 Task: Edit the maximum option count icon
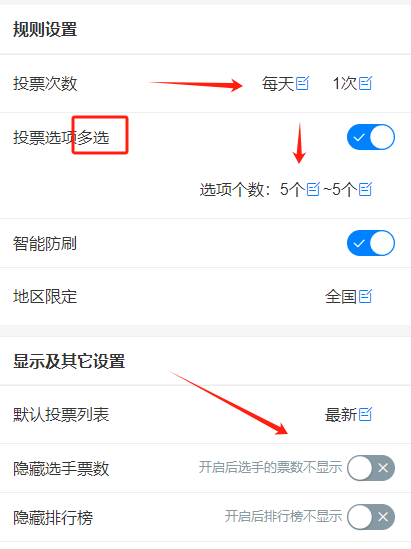click(x=365, y=189)
